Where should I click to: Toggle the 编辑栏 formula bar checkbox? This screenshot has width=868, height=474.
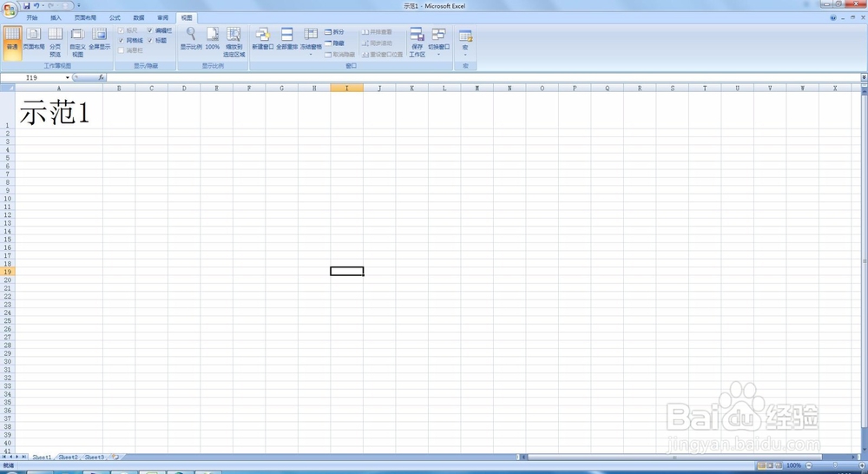[x=150, y=30]
